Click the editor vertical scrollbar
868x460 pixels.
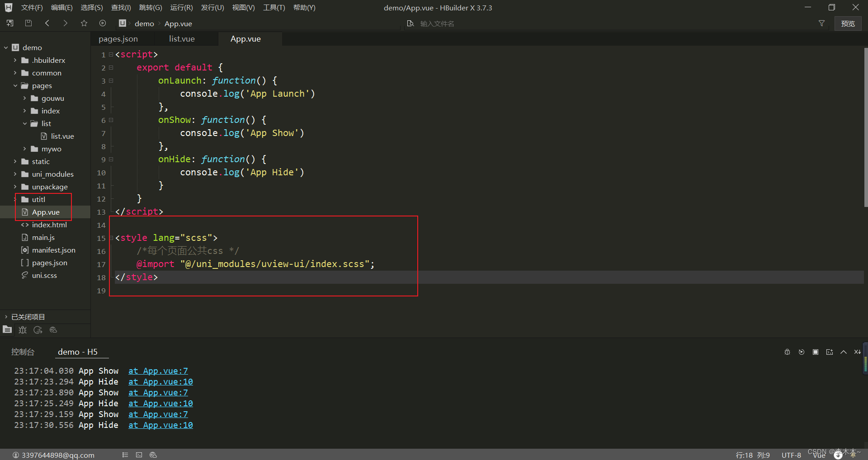point(866,127)
